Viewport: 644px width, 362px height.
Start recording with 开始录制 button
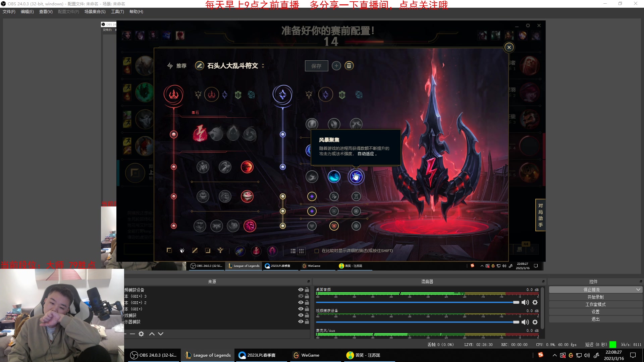[x=596, y=297]
